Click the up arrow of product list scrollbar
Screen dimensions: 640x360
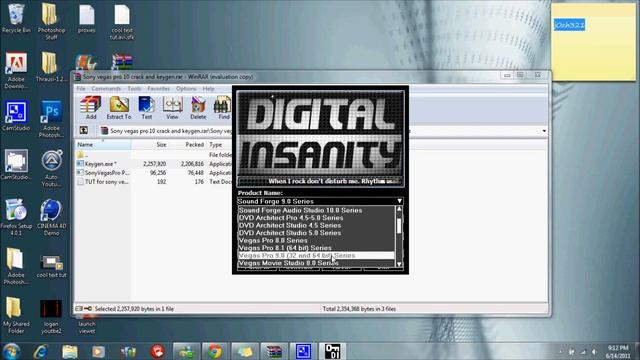point(399,209)
